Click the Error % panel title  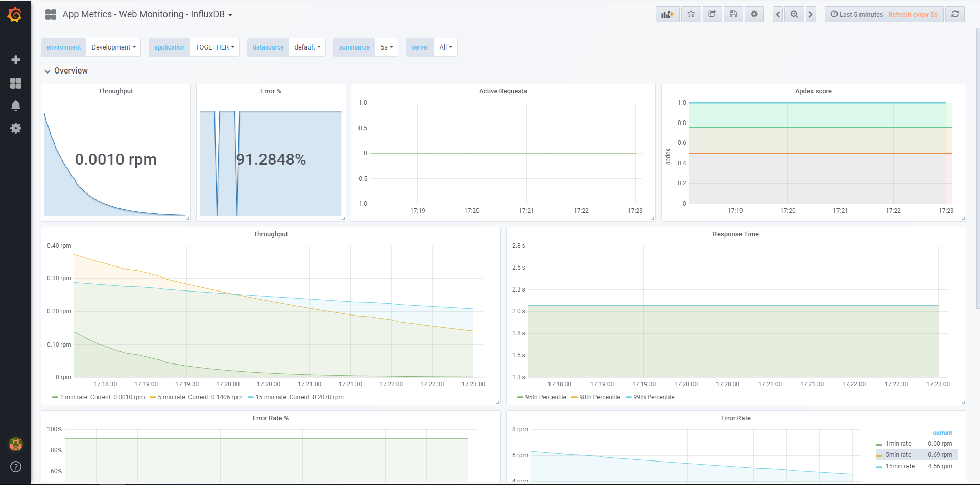tap(271, 91)
